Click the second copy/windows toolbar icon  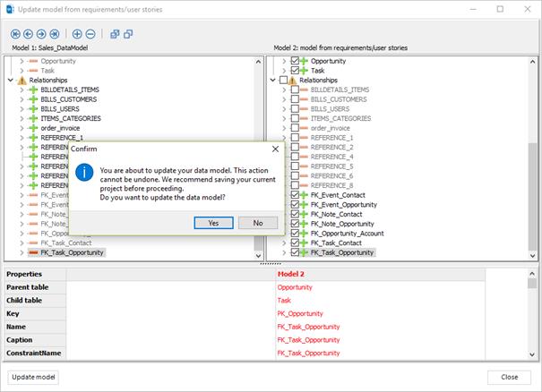128,34
